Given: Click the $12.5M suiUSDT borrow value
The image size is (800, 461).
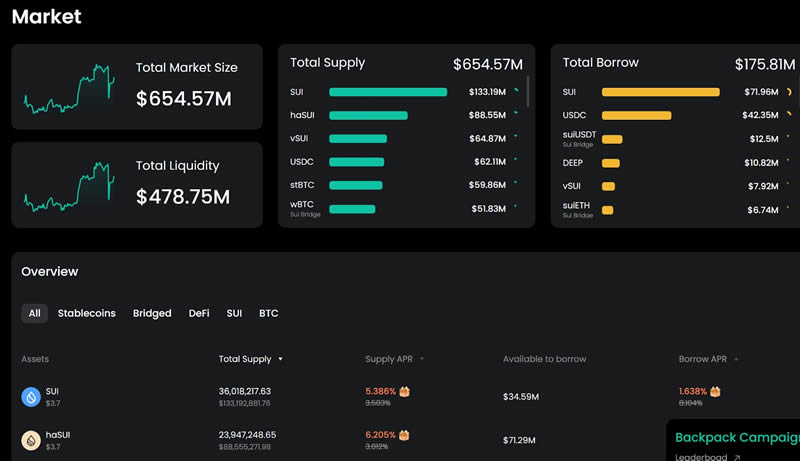Looking at the screenshot, I should [x=764, y=139].
